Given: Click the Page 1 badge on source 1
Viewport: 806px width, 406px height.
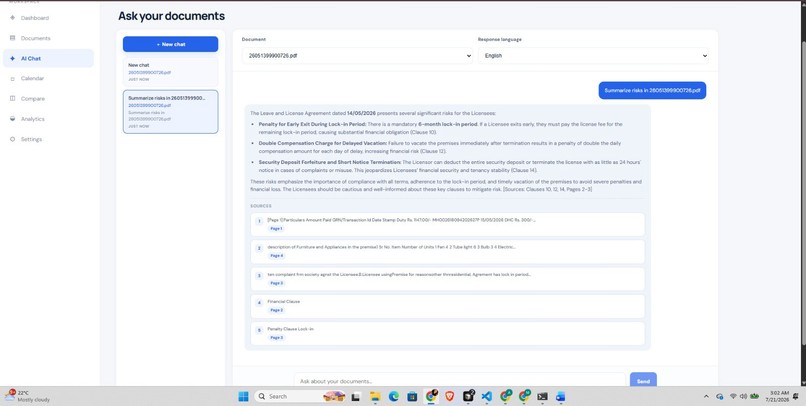Looking at the screenshot, I should point(276,229).
